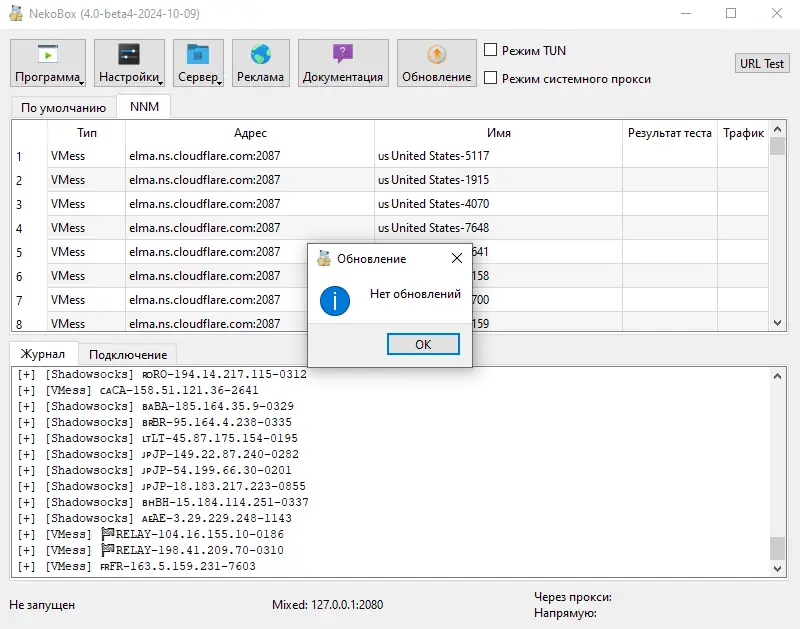Open Документация help button

343,63
